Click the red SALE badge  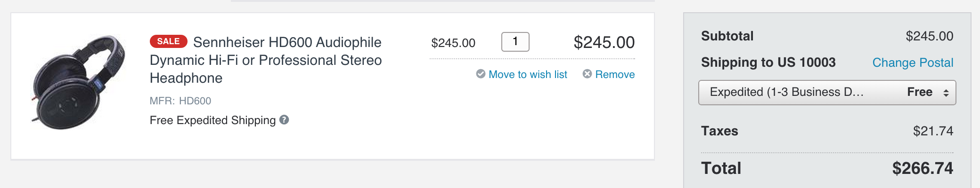tap(168, 41)
